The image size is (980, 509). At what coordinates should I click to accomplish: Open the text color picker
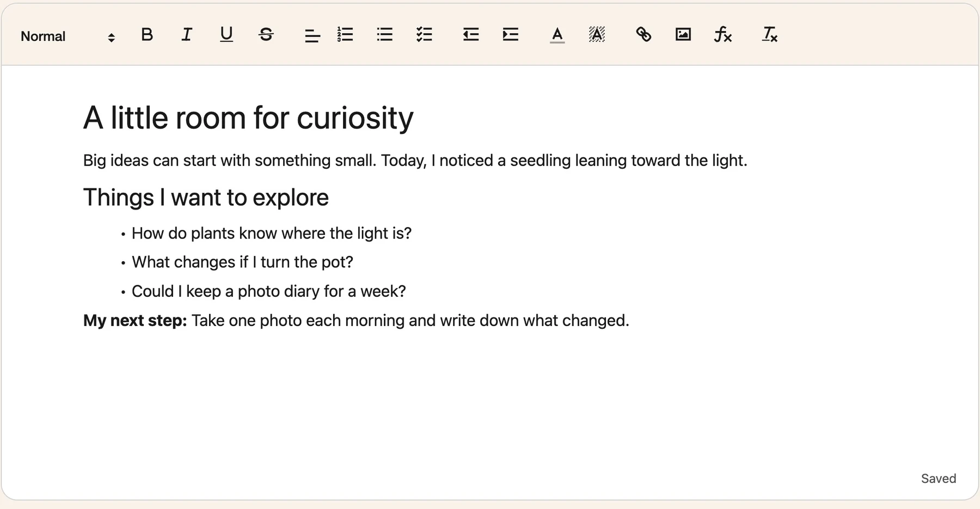pos(557,35)
